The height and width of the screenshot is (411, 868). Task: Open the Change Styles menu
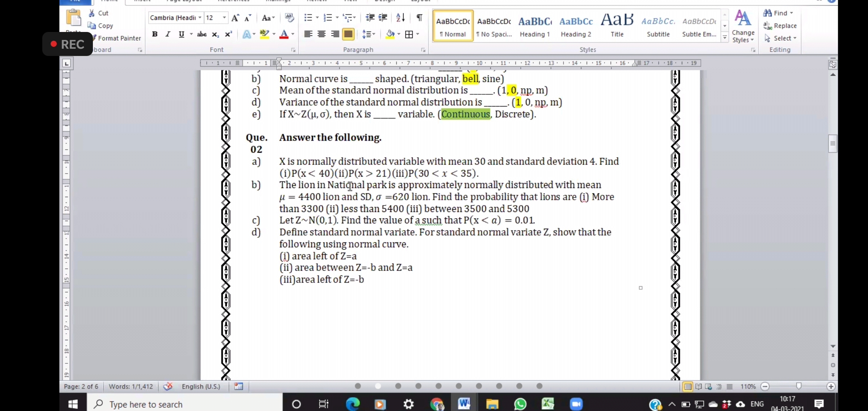click(743, 27)
